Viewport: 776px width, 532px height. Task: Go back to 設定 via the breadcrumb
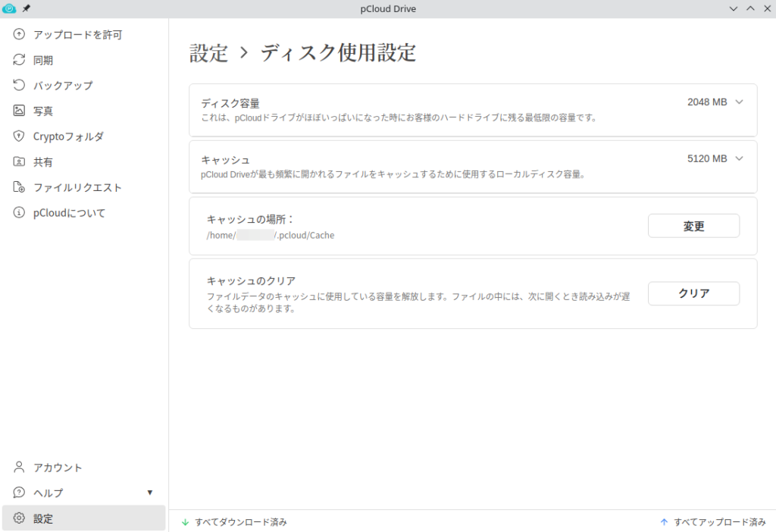[x=208, y=53]
